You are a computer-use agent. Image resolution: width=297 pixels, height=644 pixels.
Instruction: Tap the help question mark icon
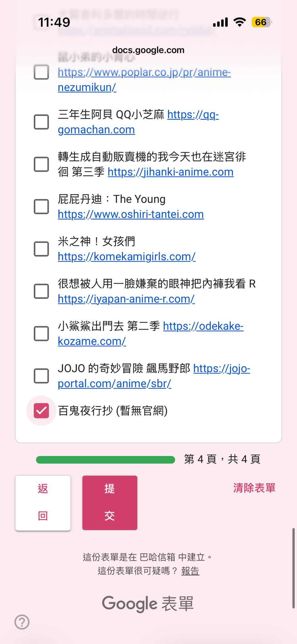click(x=22, y=622)
